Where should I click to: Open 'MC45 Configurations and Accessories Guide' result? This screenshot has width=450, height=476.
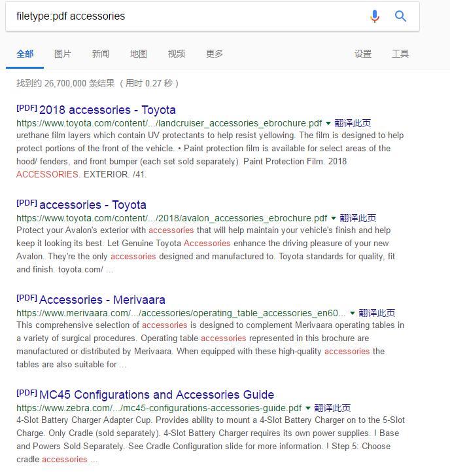pyautogui.click(x=157, y=395)
